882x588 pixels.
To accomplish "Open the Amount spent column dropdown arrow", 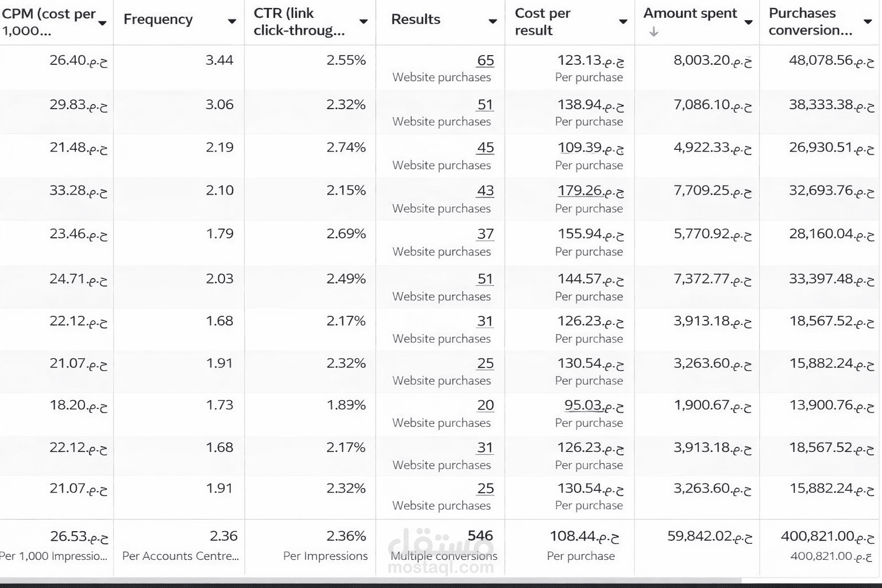I will 748,22.
